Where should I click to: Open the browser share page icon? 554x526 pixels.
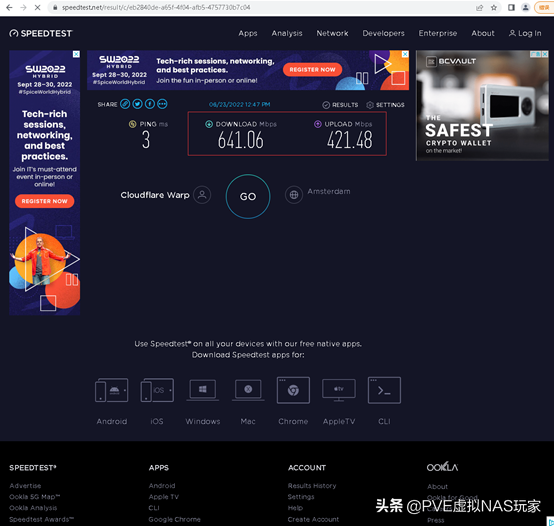pos(479,7)
